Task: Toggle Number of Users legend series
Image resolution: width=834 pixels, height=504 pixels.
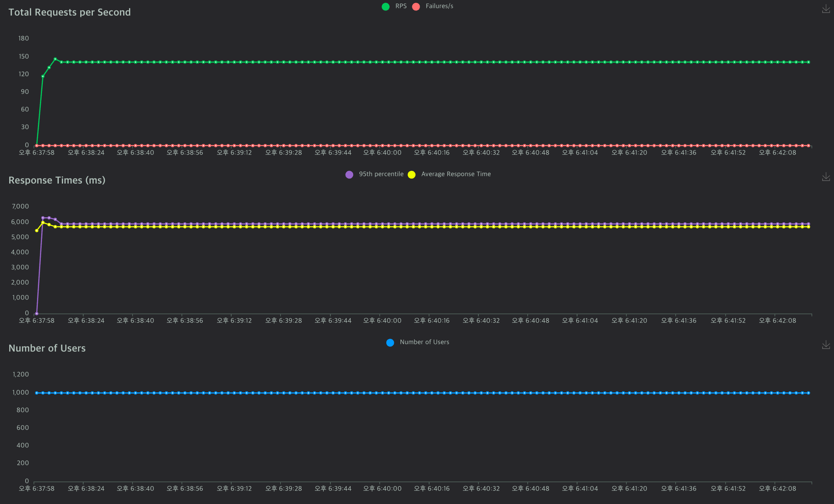Action: [x=417, y=342]
